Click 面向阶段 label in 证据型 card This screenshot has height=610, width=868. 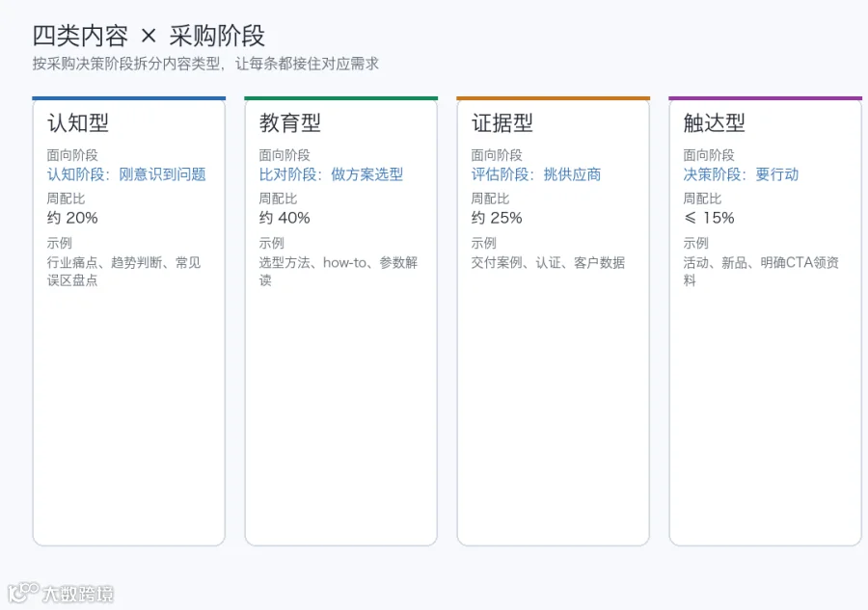pyautogui.click(x=497, y=155)
